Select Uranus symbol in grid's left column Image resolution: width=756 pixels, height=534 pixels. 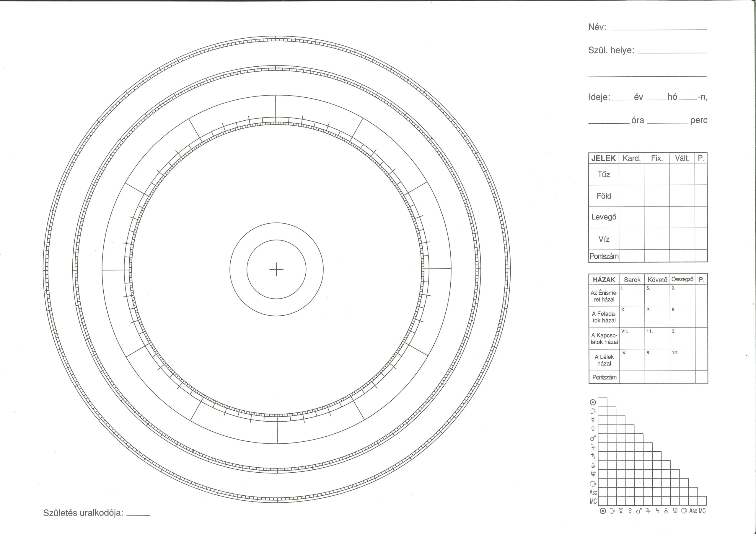pyautogui.click(x=593, y=465)
